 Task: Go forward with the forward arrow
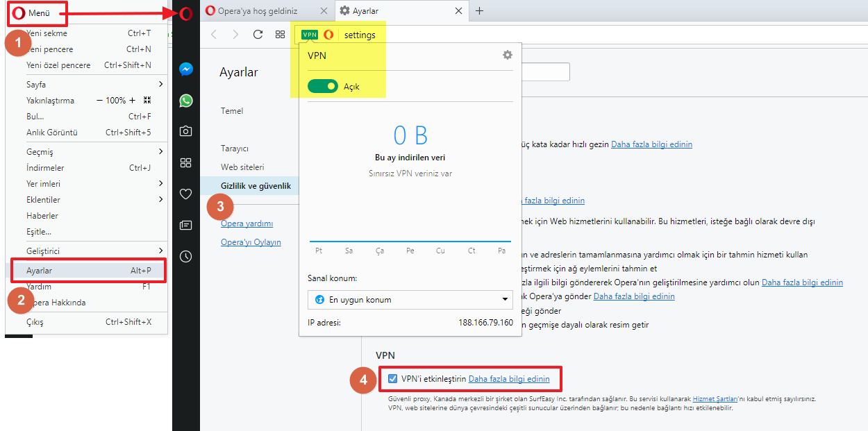pos(235,35)
